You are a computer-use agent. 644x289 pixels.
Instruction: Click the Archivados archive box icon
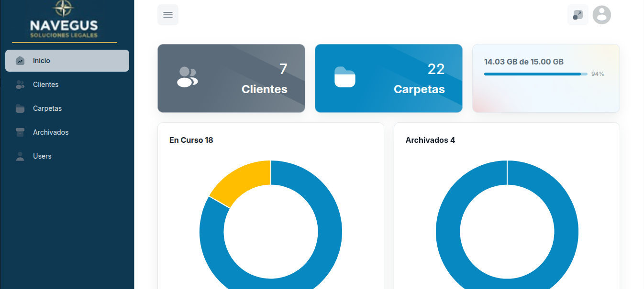click(20, 132)
